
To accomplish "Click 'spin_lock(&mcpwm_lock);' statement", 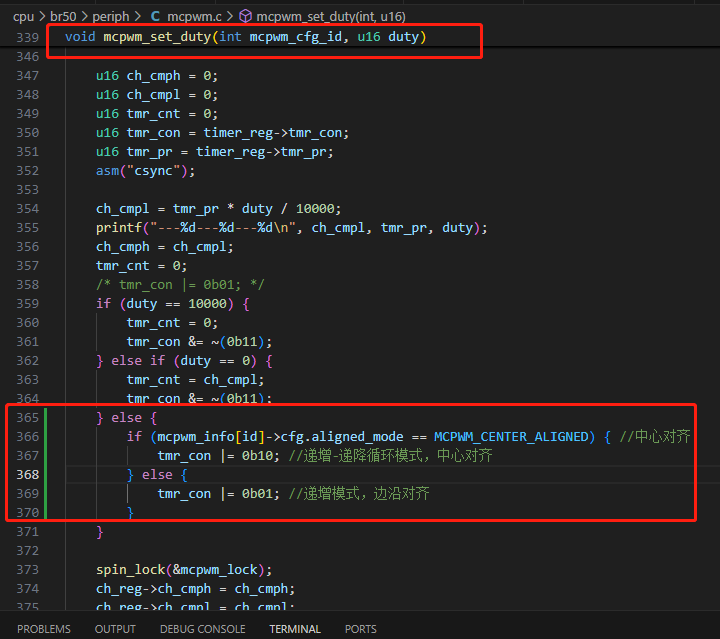I will 184,570.
